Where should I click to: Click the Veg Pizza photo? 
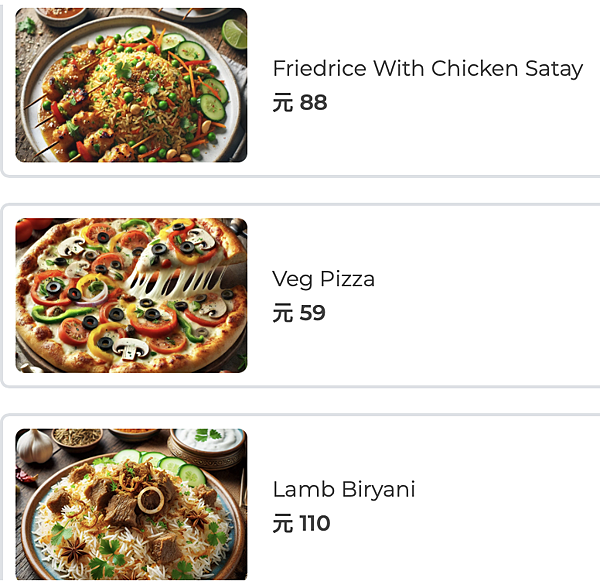click(131, 295)
